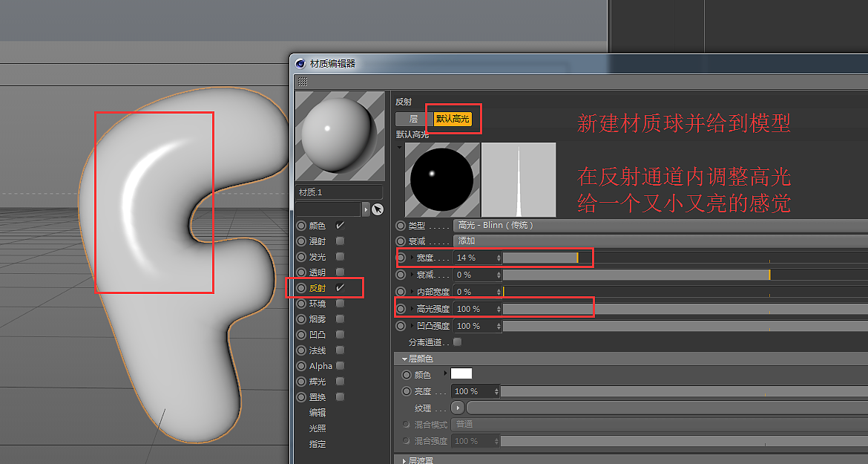Toggle the animation dot beside 亮度
The width and height of the screenshot is (868, 464).
click(407, 391)
